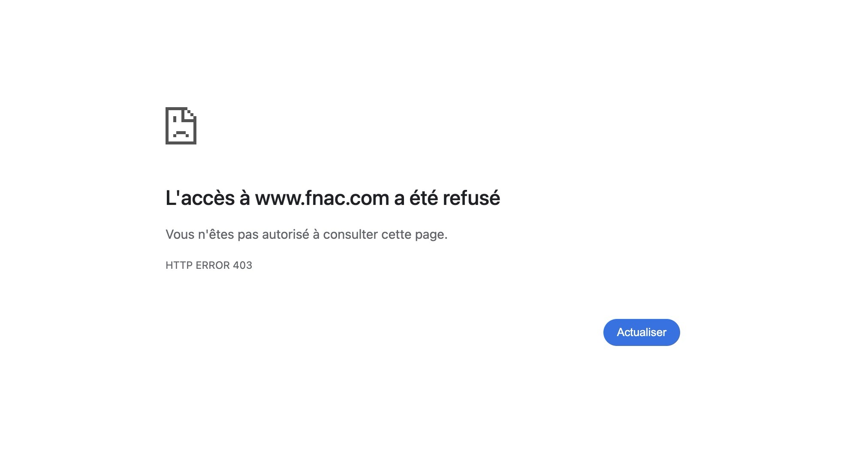
Task: Click the sad page error icon
Action: coord(181,126)
